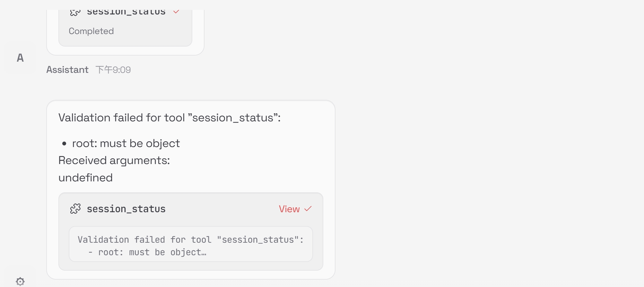Expand the partially visible top session_status header

point(126,12)
